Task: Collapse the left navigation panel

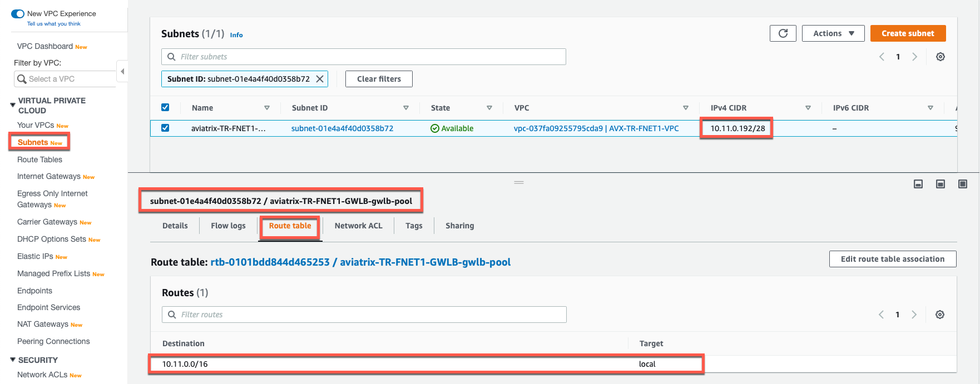Action: coord(122,71)
